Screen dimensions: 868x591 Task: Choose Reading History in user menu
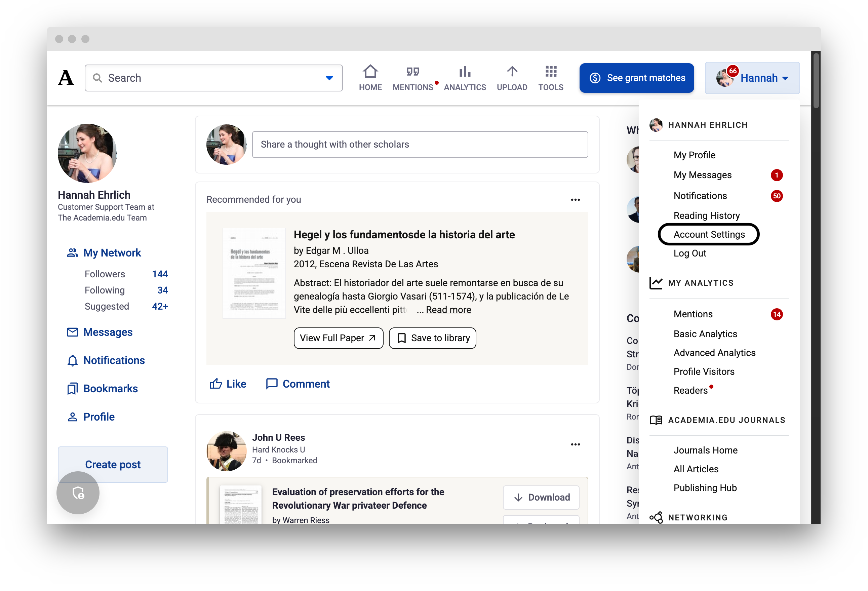tap(706, 215)
